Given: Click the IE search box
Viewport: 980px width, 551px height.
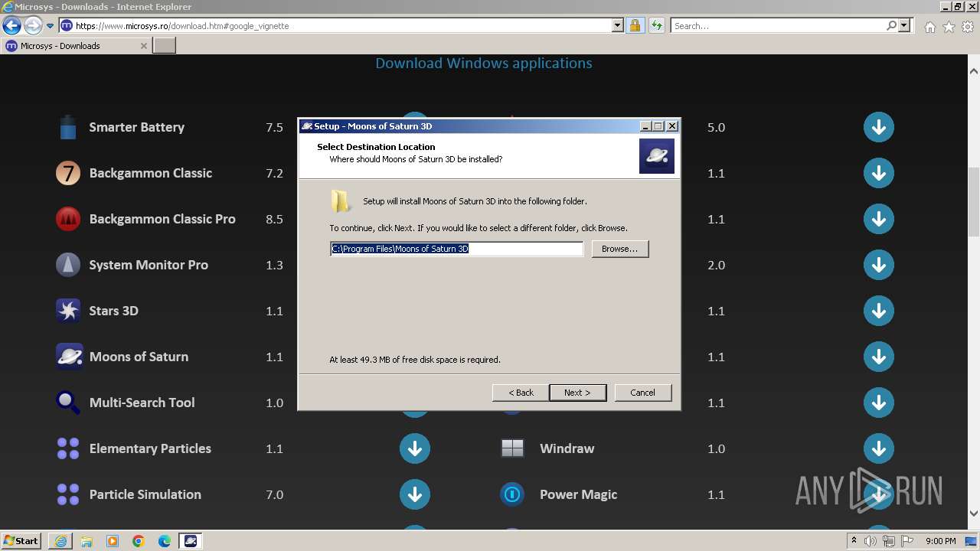Looking at the screenshot, I should click(x=777, y=25).
